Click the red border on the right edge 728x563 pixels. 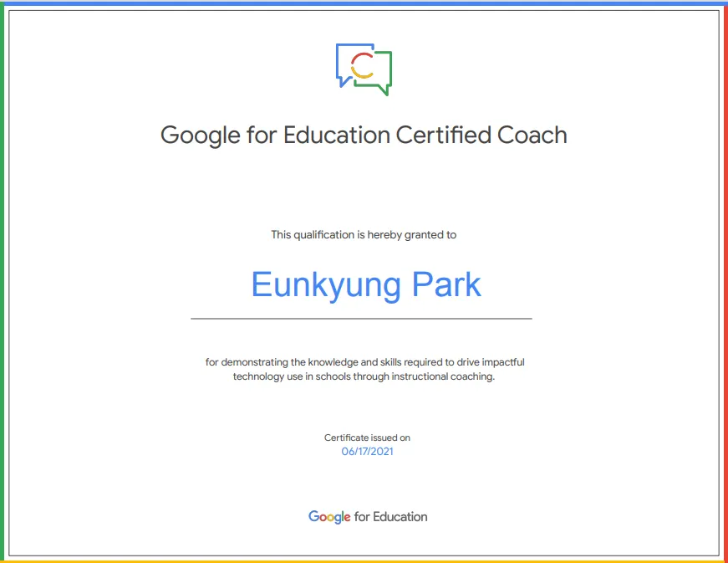(725, 281)
